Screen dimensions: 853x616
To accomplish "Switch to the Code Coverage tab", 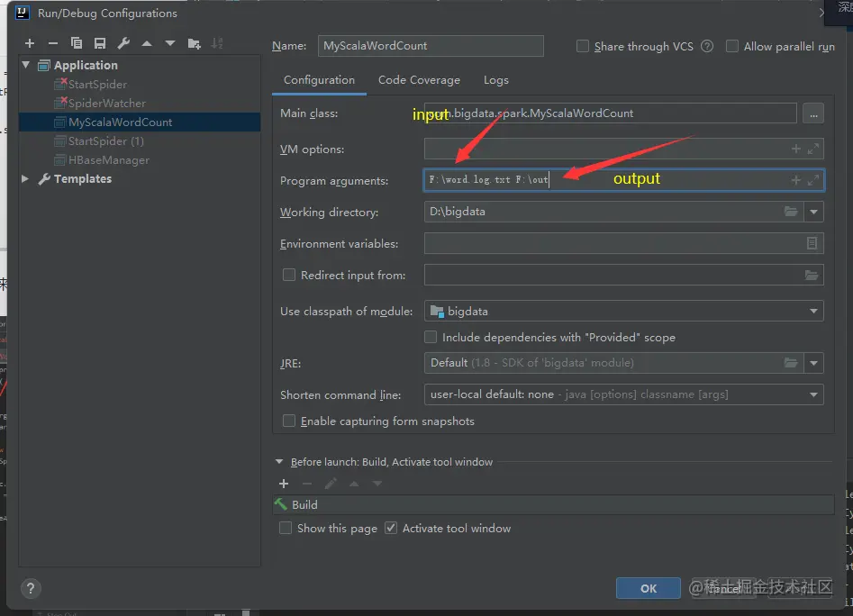I will [420, 80].
